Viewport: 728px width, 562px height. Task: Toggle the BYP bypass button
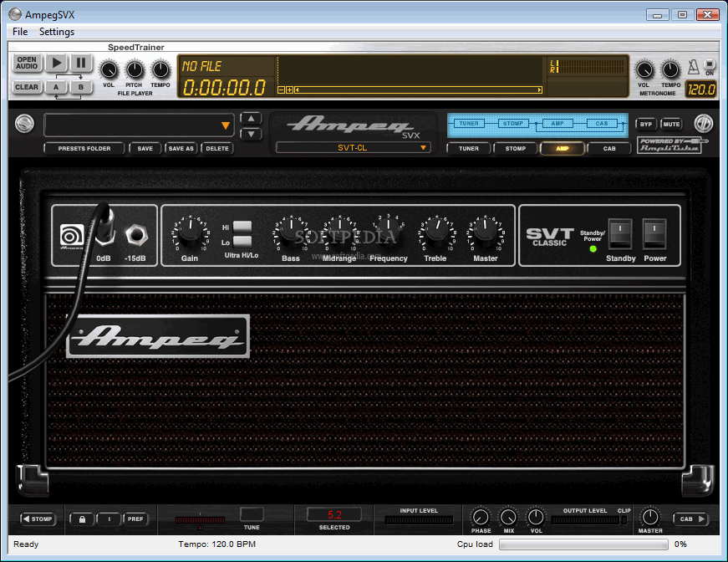pyautogui.click(x=646, y=124)
